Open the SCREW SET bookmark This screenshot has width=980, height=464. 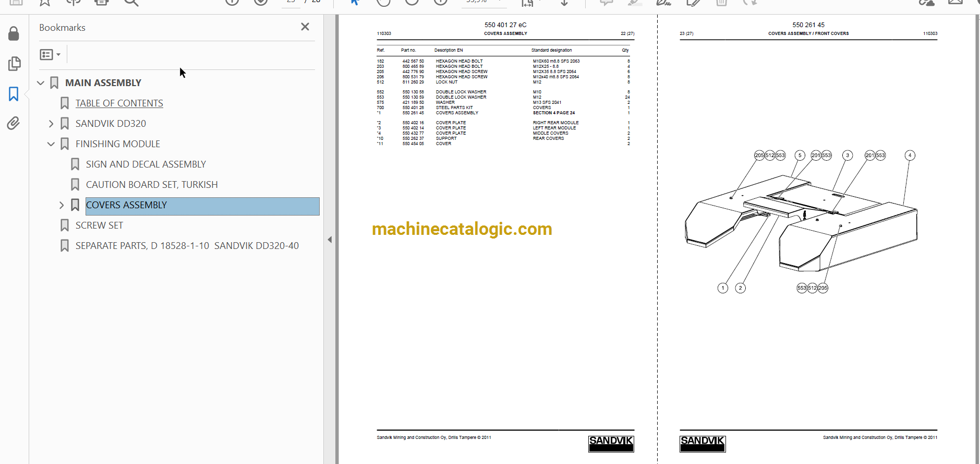pyautogui.click(x=99, y=225)
